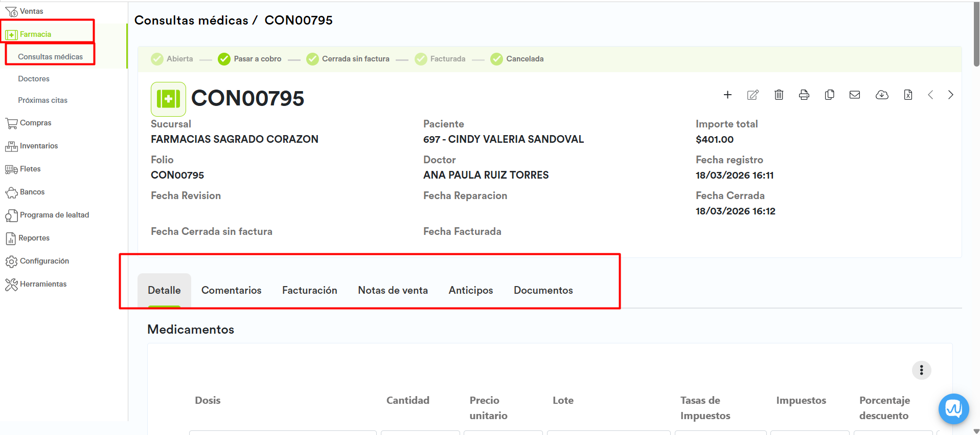Click the Abierta status step
This screenshot has height=435, width=980.
point(172,59)
